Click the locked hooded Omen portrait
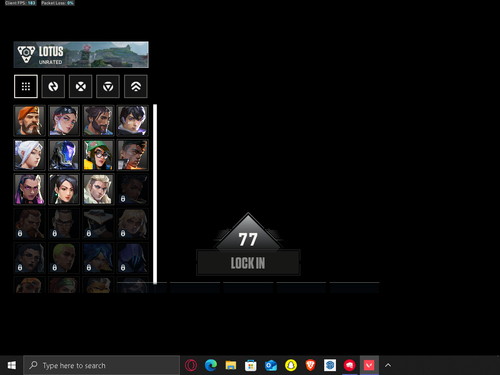 point(132,258)
